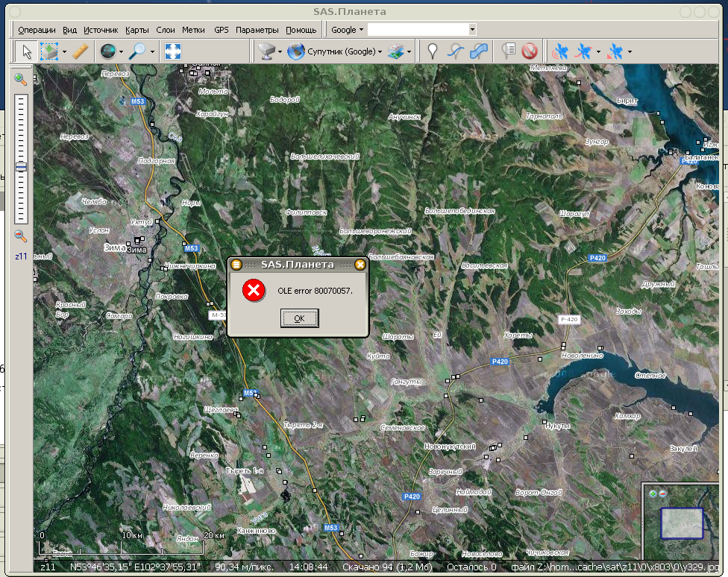Click the add placemark pin icon
The height and width of the screenshot is (577, 728).
tap(432, 51)
